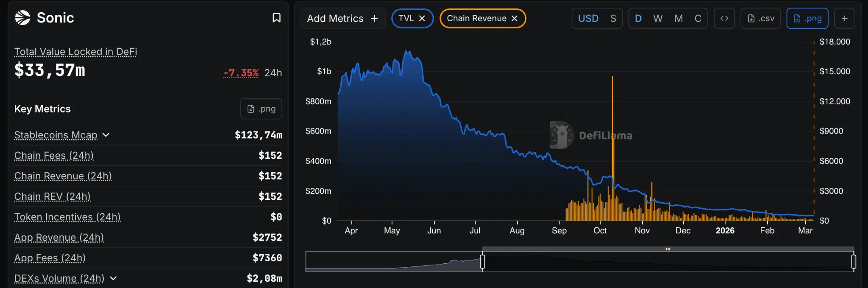Click the left range slider handle
Image resolution: width=868 pixels, height=288 pixels.
click(x=482, y=262)
